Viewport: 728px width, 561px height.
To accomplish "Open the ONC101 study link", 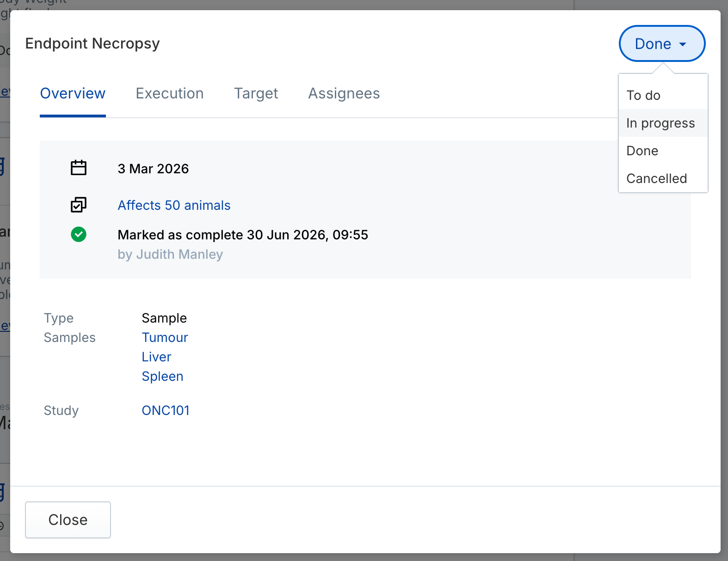I will coord(166,410).
